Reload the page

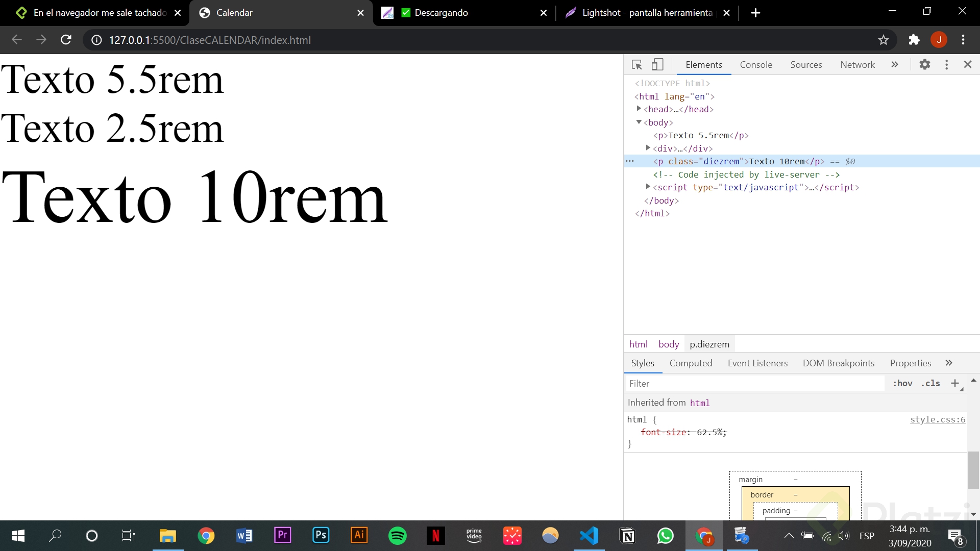(x=66, y=40)
